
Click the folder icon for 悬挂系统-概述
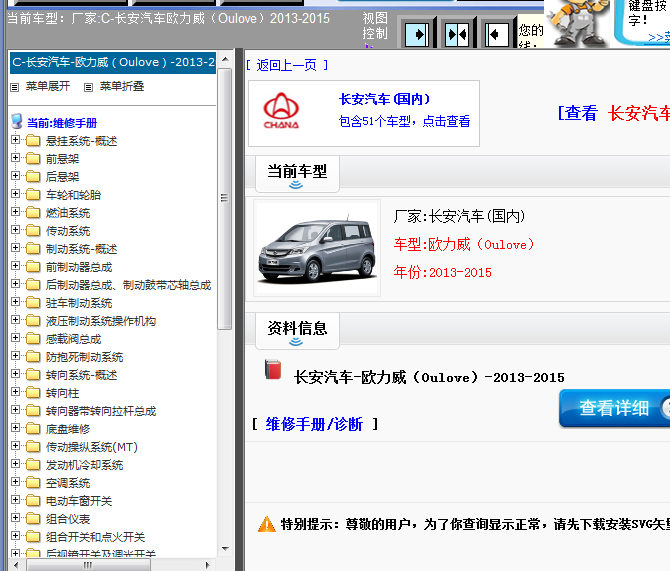click(x=33, y=141)
